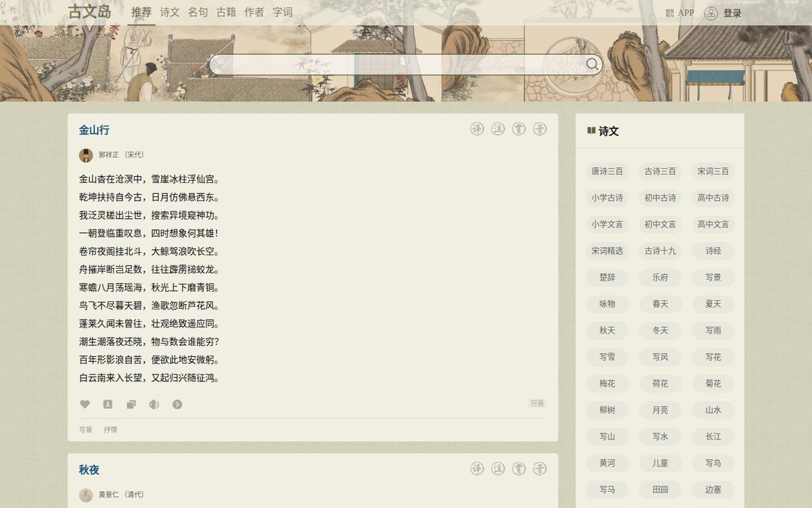Select the 月亮 category

click(x=660, y=410)
